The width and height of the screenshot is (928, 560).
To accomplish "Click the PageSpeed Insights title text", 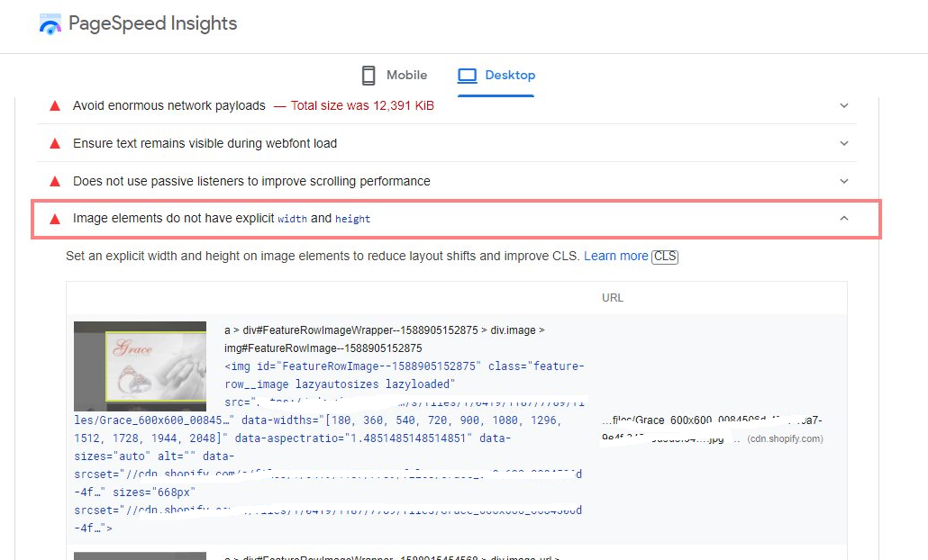I will tap(153, 24).
